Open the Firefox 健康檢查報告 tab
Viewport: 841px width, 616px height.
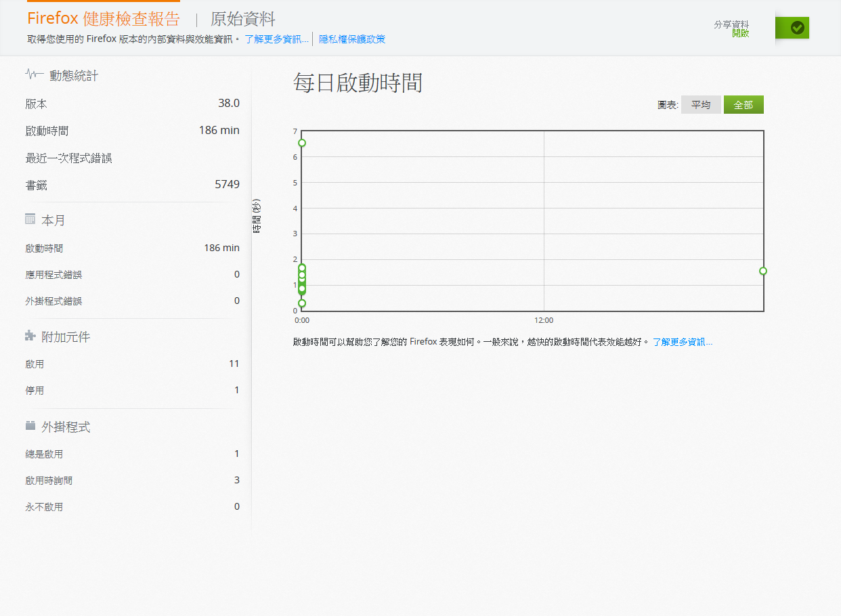coord(104,19)
